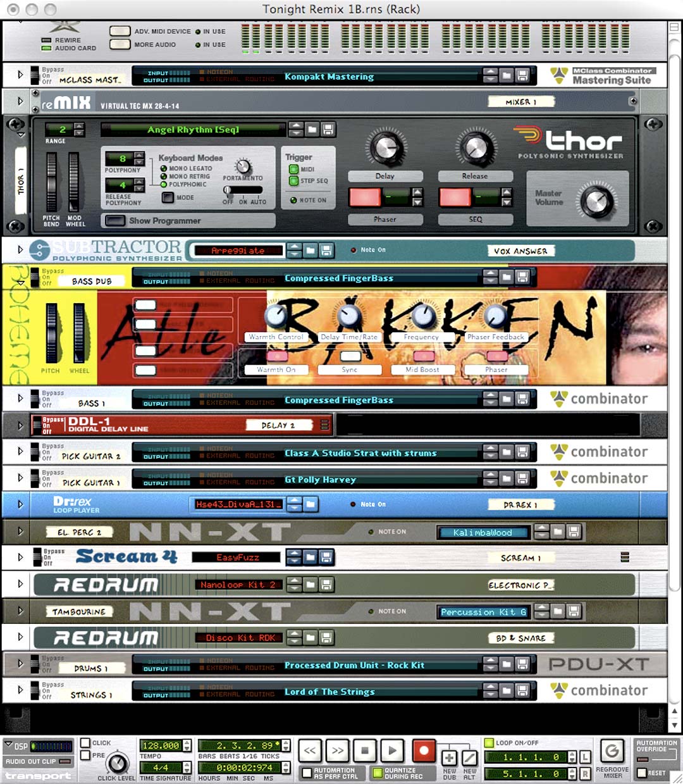This screenshot has width=683, height=784.
Task: Expand the Subtractor Vox Answer device
Action: coord(20,250)
